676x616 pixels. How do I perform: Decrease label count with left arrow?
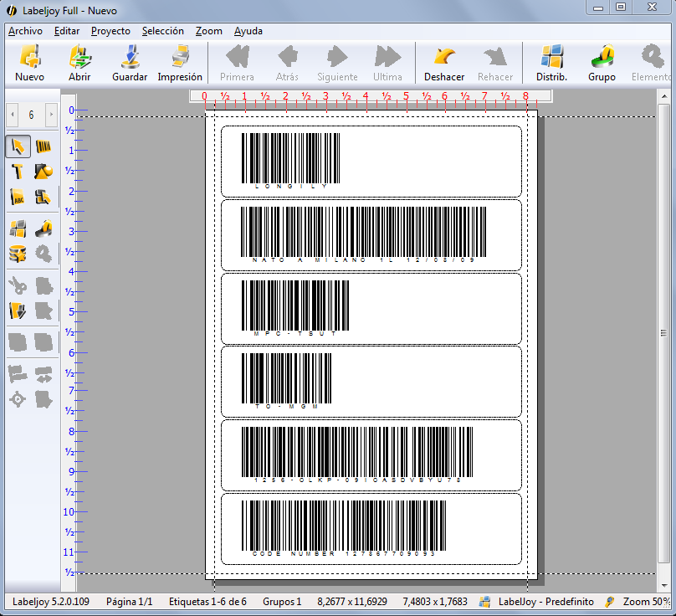click(13, 115)
